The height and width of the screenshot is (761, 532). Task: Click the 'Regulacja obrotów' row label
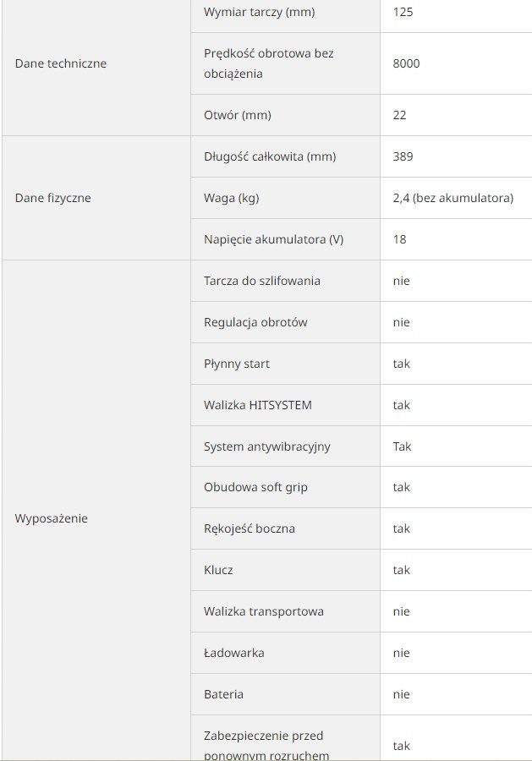click(255, 322)
